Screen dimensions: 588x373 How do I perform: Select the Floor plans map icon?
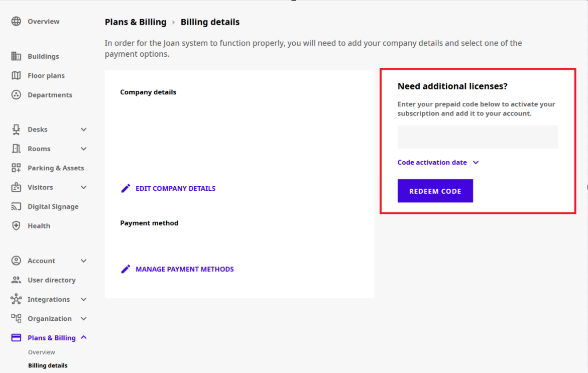[16, 75]
